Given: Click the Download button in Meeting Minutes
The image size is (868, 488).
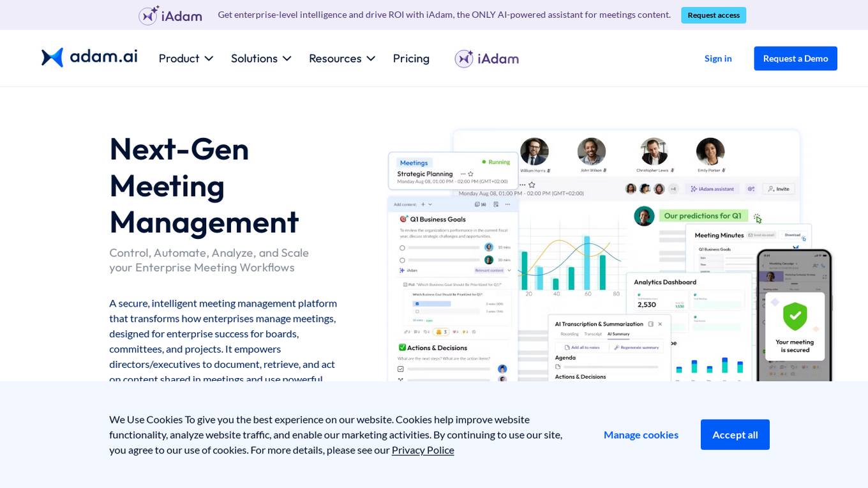Looking at the screenshot, I should point(792,235).
